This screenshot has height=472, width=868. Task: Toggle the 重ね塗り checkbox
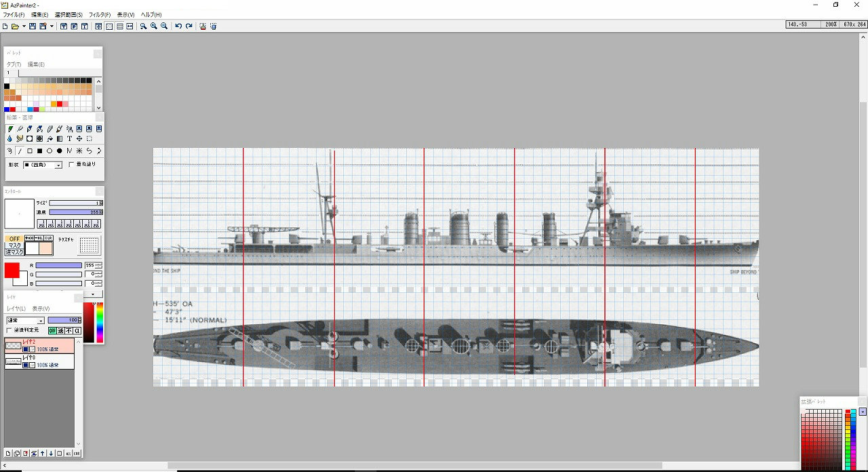pos(71,165)
